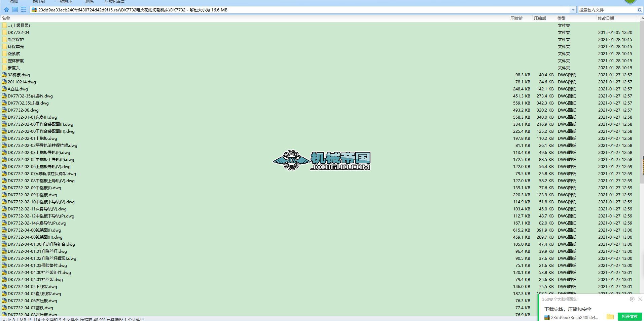Click the 一键解压 toolbar button
The image size is (644, 321).
[x=64, y=2]
